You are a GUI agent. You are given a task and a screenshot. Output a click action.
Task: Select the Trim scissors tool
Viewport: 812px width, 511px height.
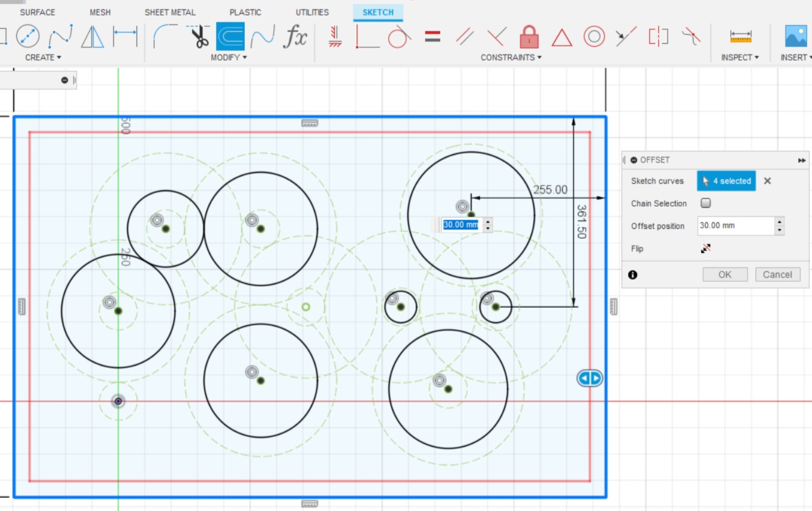pos(198,37)
